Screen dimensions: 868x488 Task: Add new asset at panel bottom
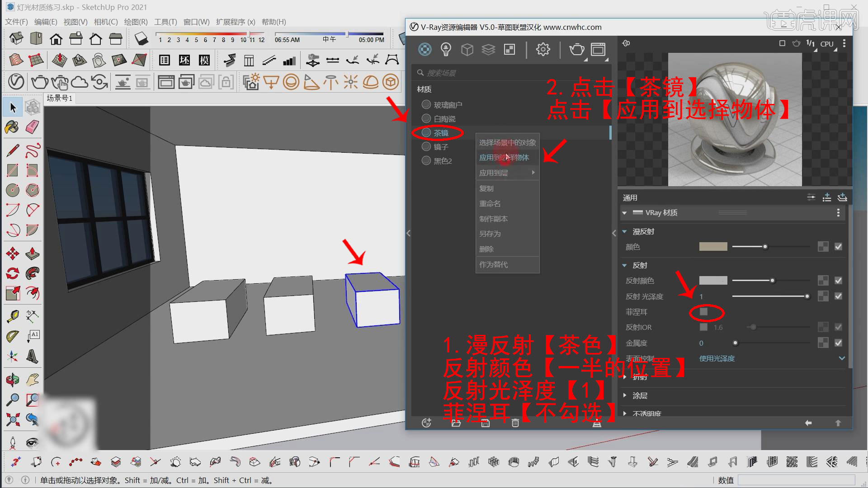tap(426, 422)
